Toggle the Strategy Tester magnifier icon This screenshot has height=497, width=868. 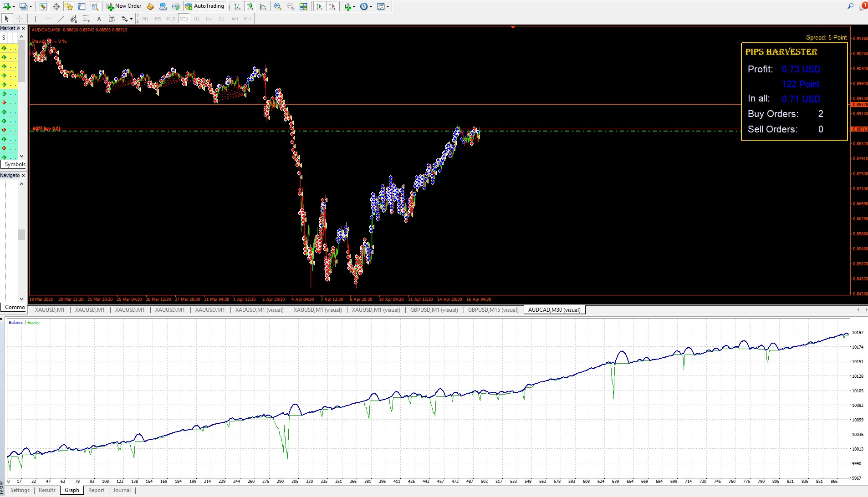tap(94, 6)
